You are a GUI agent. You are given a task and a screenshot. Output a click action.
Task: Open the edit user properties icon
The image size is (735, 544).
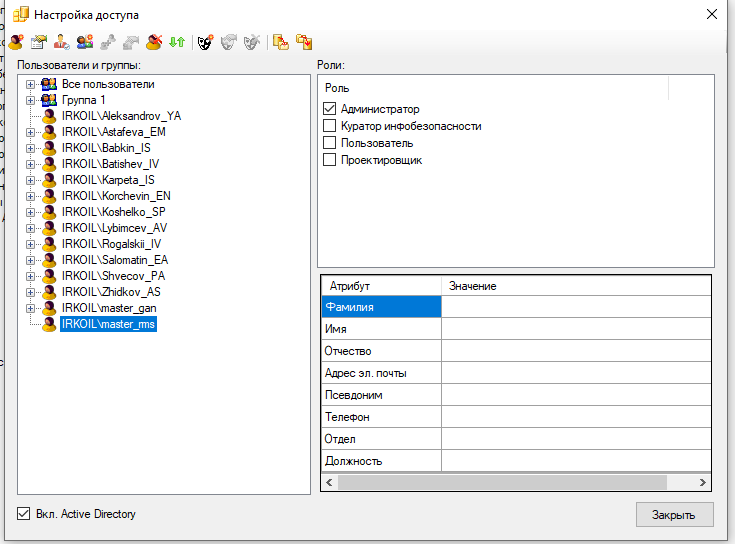point(39,42)
